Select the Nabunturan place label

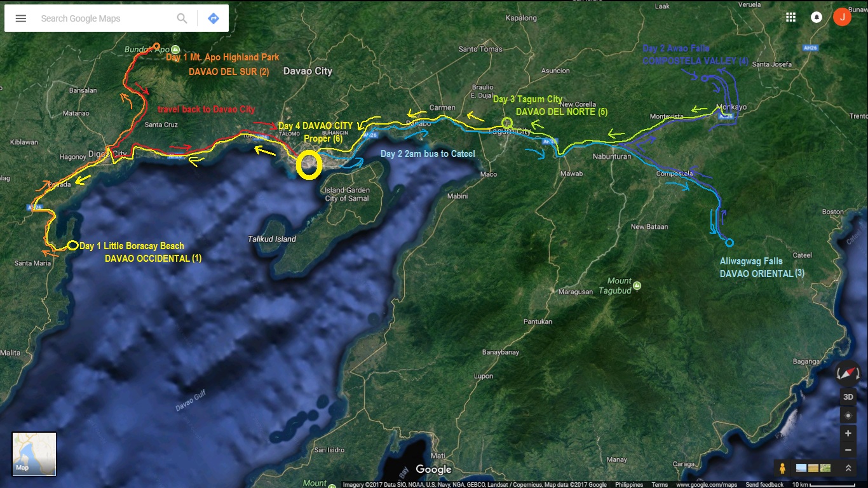click(x=611, y=156)
